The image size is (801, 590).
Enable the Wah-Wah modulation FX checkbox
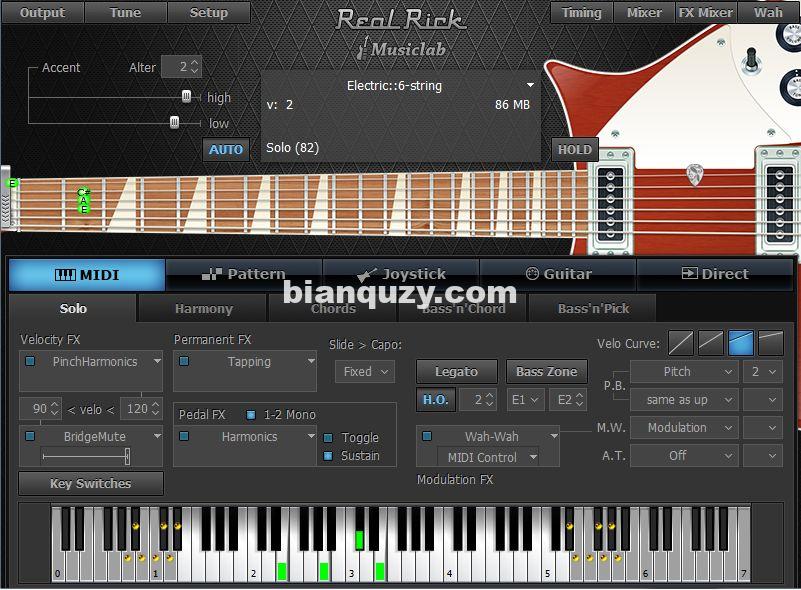[x=427, y=436]
